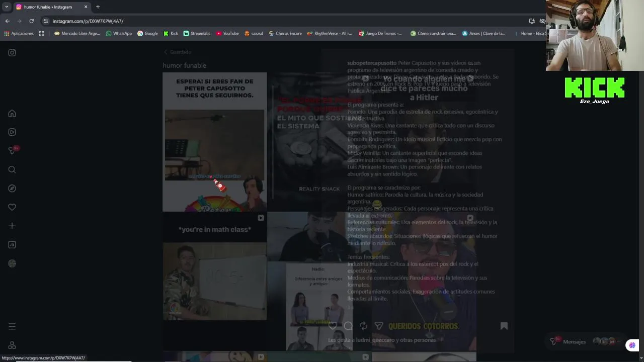Toggle save with the bookmark icon
This screenshot has height=362, width=644.
pos(504,326)
